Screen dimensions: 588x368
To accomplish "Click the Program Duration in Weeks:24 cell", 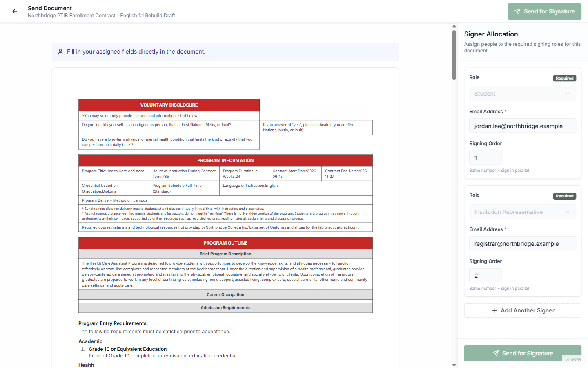I will [244, 174].
